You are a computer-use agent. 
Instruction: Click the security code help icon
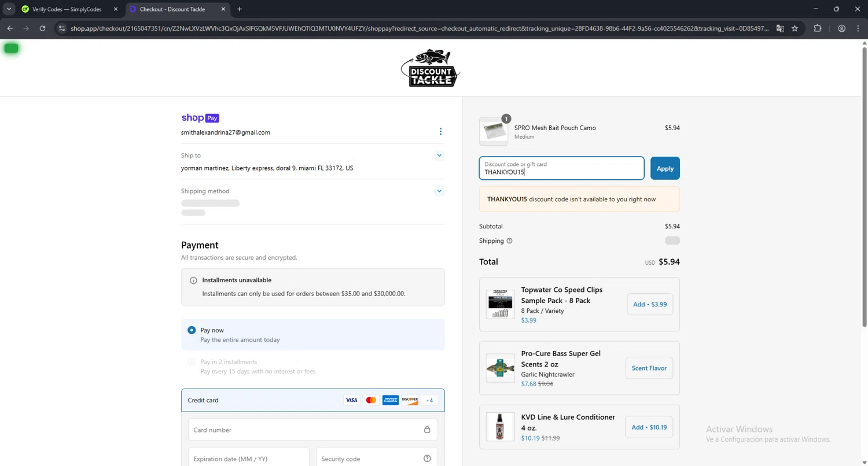427,458
